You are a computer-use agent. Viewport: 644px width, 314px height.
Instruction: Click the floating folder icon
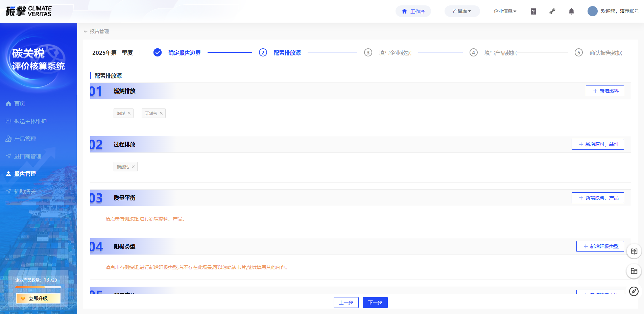(x=634, y=271)
